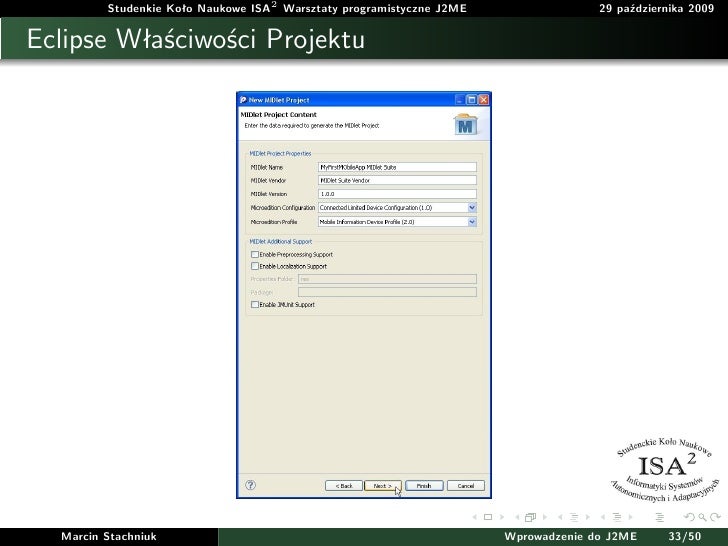Click the MIDlet Vendor input field
This screenshot has width=728, height=546.
[x=397, y=180]
